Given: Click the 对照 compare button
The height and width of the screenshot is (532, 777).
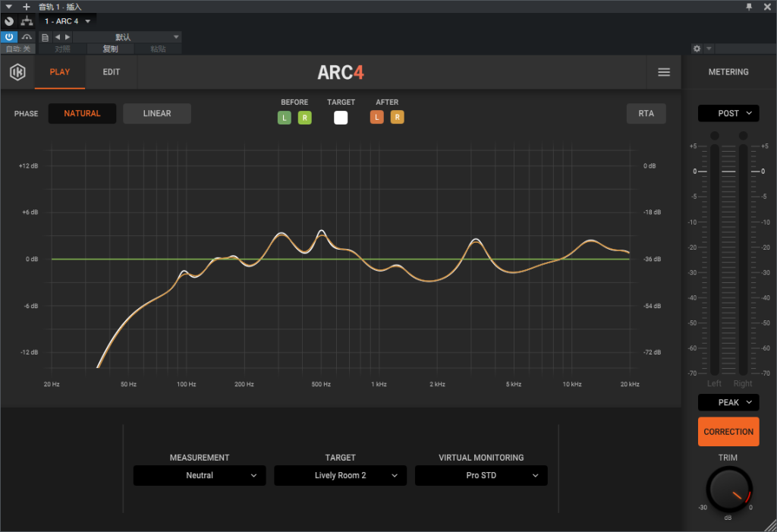Looking at the screenshot, I should (62, 49).
